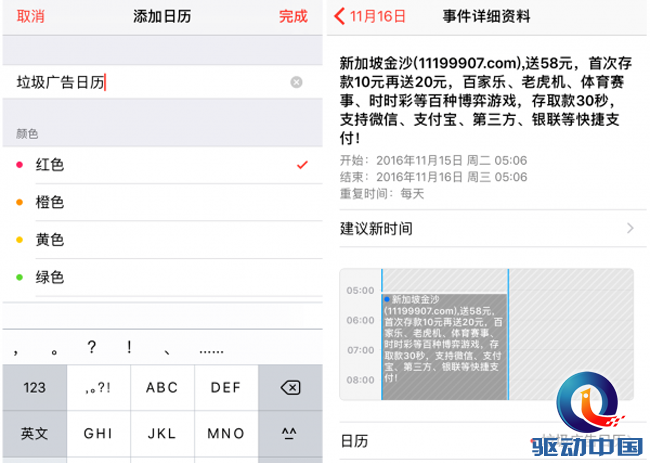This screenshot has height=463, width=650.
Task: Tap the MNO key on keypad
Action: tap(226, 434)
